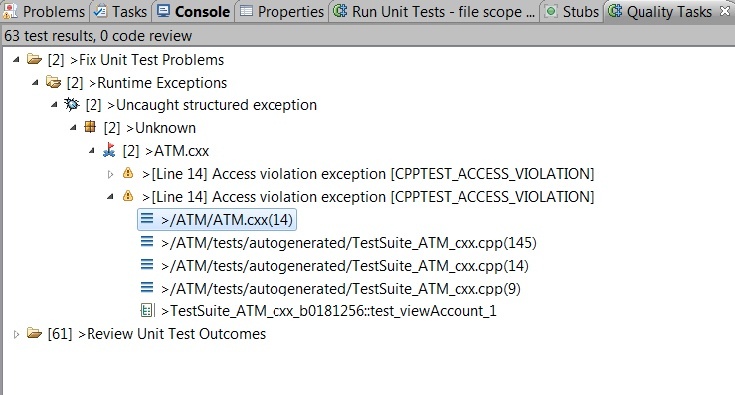Collapse the ATM.cxx tree node
This screenshot has height=395, width=735.
click(92, 151)
